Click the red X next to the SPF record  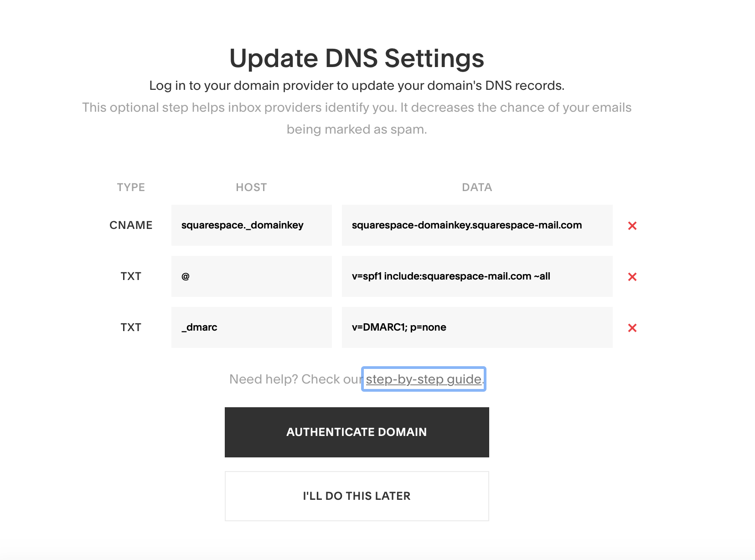pyautogui.click(x=632, y=277)
